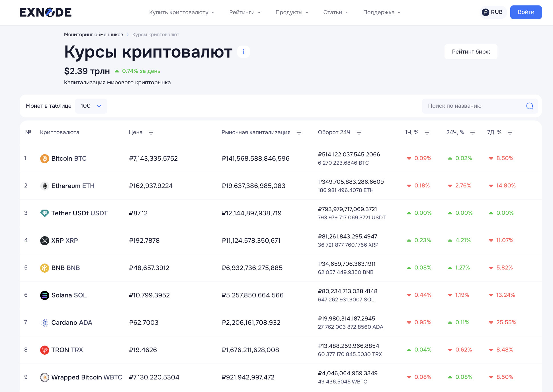The image size is (553, 392).
Task: Toggle sorting on the 1Ч % column
Action: coord(427,132)
